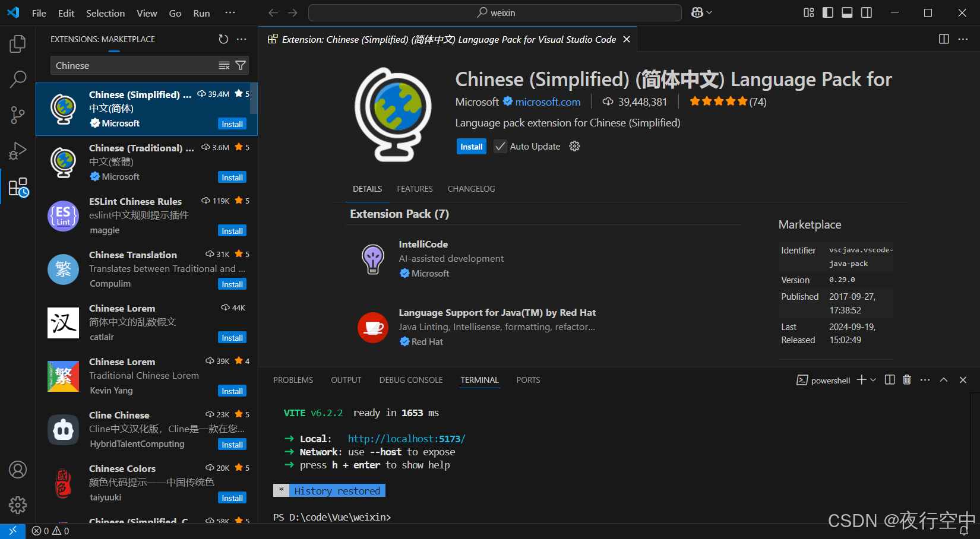Viewport: 980px width, 539px height.
Task: Install Cline Chinese extension
Action: (232, 445)
